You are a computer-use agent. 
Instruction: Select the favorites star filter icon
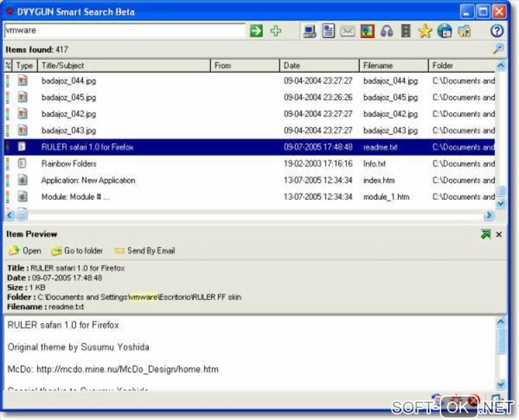point(425,32)
